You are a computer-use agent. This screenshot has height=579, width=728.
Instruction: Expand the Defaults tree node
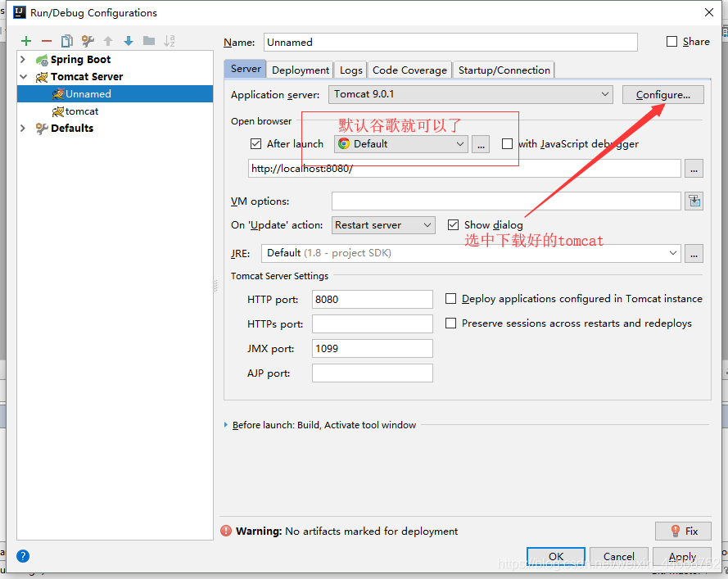pyautogui.click(x=23, y=128)
